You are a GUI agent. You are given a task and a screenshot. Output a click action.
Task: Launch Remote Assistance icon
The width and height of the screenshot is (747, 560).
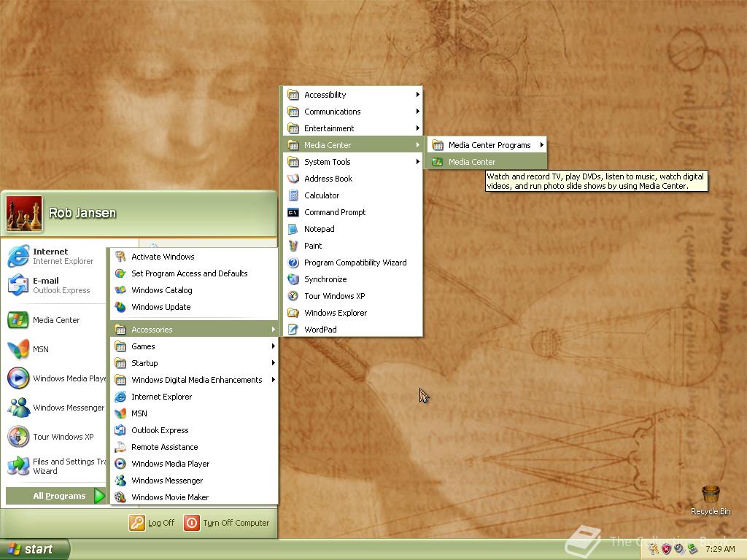pos(120,447)
